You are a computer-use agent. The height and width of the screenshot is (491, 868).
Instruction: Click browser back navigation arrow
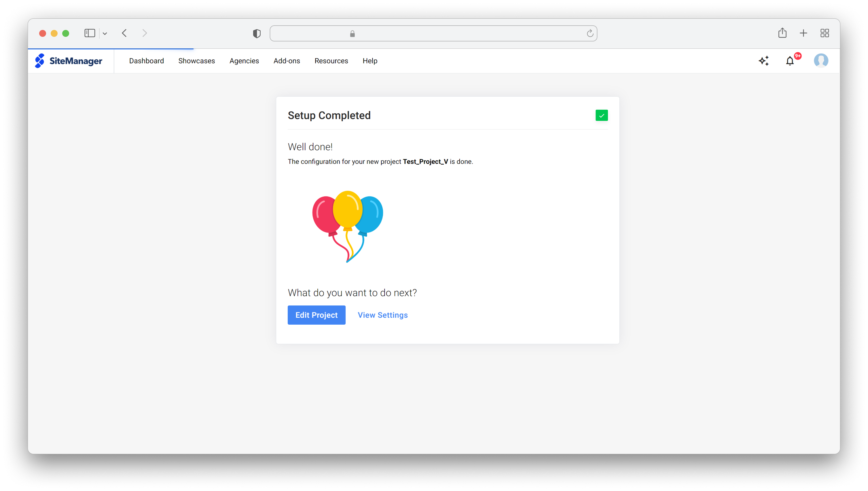[124, 33]
